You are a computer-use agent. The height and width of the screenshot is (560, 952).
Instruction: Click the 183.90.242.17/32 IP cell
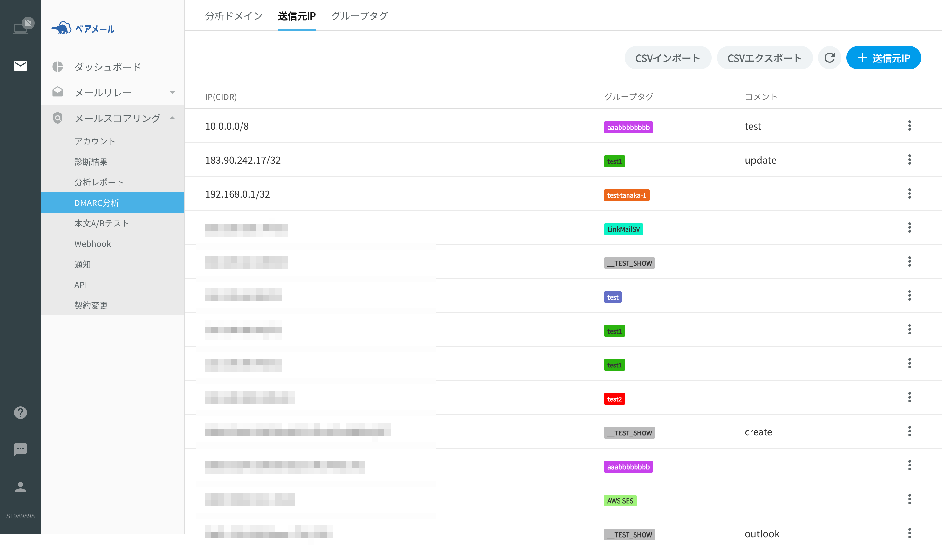pos(243,160)
